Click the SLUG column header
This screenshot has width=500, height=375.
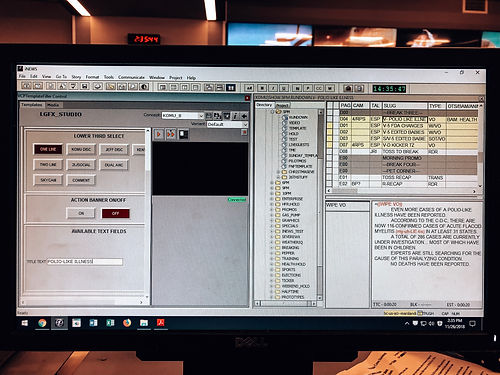pos(405,106)
